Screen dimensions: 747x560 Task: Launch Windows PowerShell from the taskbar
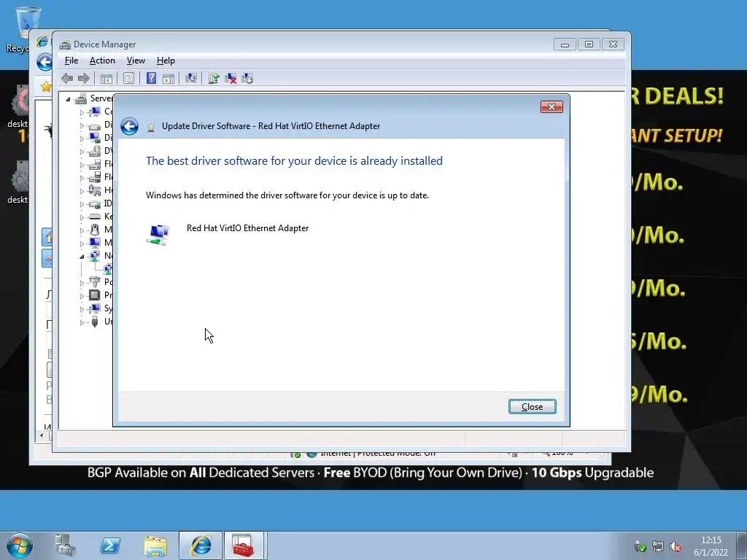[x=110, y=545]
